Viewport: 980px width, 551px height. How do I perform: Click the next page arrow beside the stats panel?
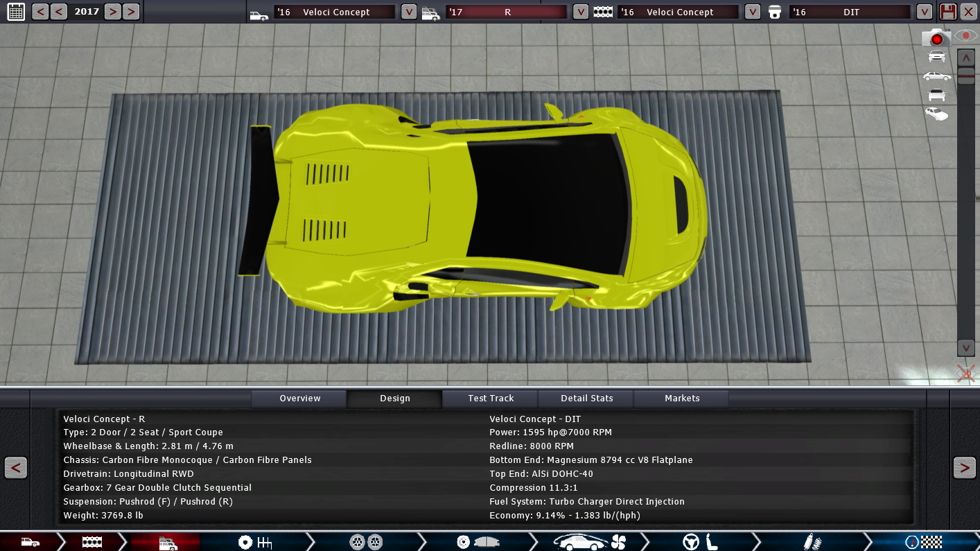click(x=964, y=468)
